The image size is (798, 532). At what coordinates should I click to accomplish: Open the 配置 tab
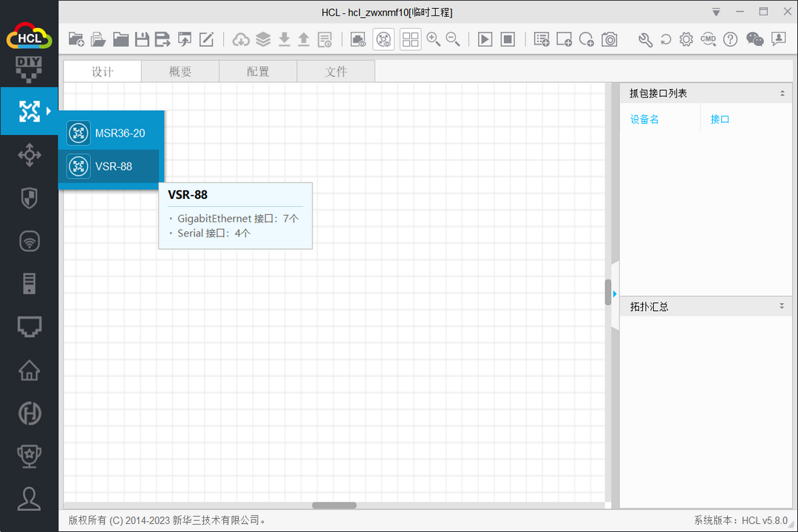point(258,71)
